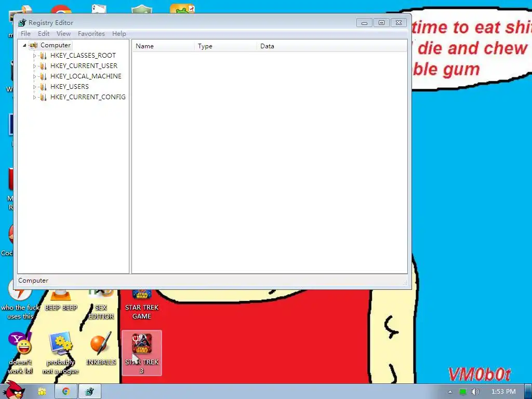Expand HKEY_LOCAL_MACHINE key
532x399 pixels.
pos(34,77)
